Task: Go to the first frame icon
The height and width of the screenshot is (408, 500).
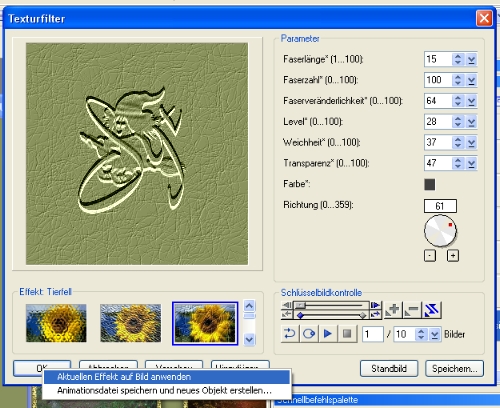Action: (286, 305)
